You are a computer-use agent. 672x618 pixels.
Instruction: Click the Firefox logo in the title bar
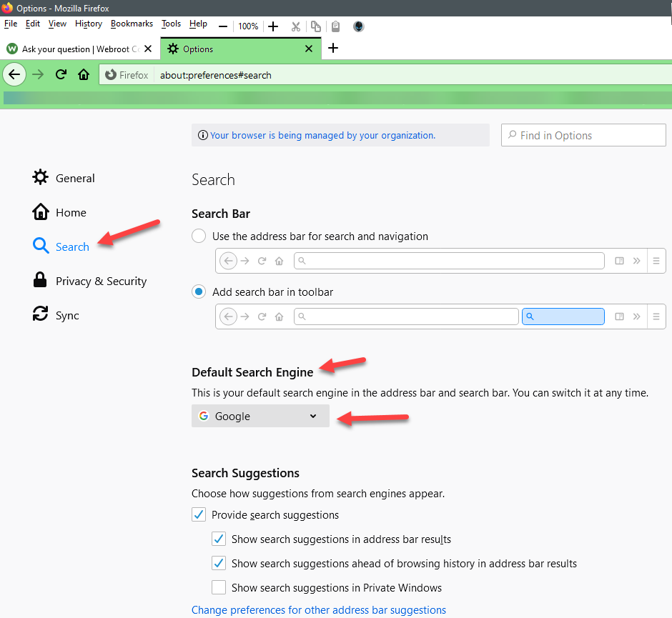click(x=7, y=8)
